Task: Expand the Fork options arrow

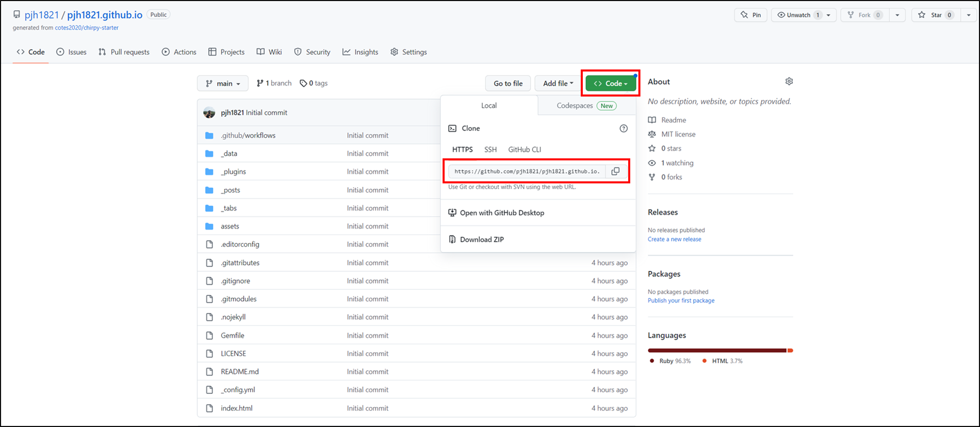Action: pos(897,15)
